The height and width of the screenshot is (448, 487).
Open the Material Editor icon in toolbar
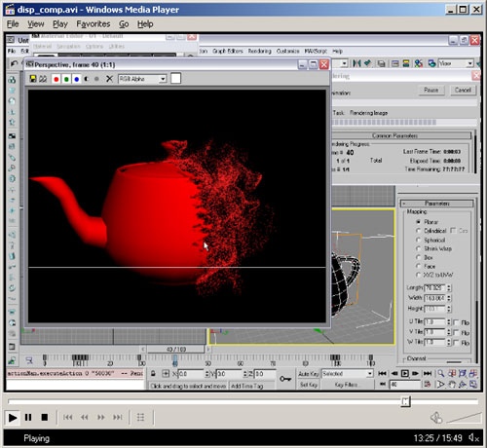point(419,63)
